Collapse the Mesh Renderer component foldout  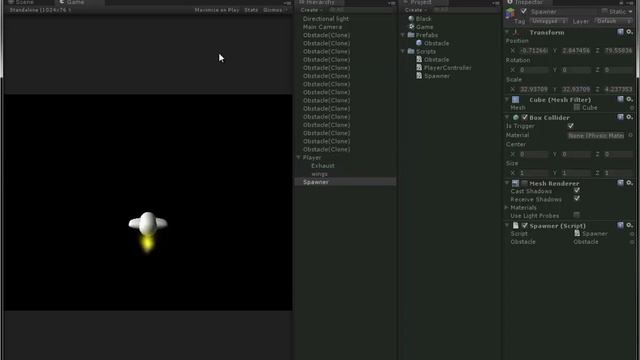click(x=507, y=183)
